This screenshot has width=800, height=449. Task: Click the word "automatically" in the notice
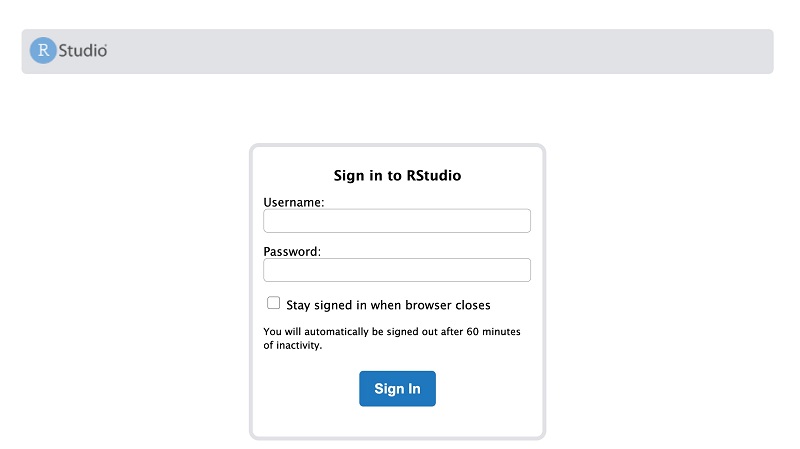point(336,332)
